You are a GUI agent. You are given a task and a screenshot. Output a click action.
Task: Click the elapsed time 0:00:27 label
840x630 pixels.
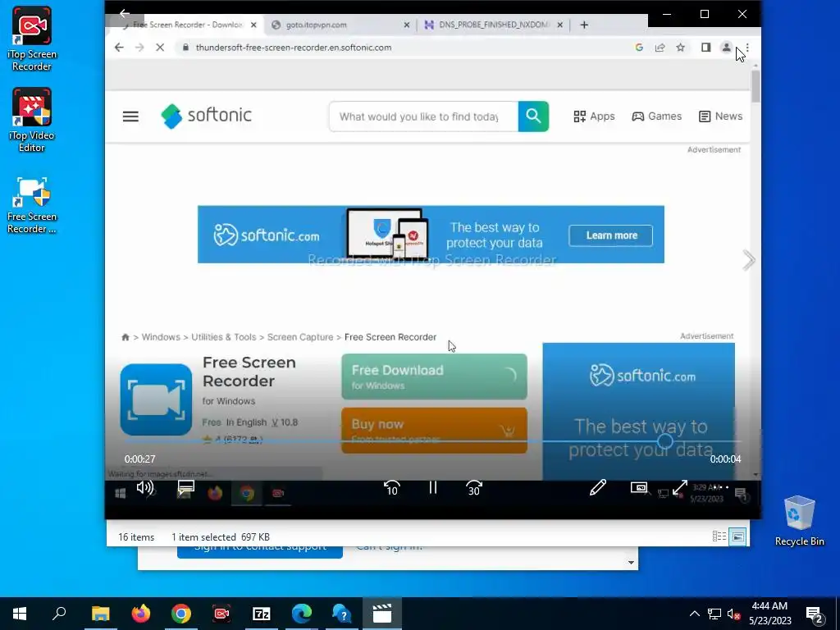(139, 459)
